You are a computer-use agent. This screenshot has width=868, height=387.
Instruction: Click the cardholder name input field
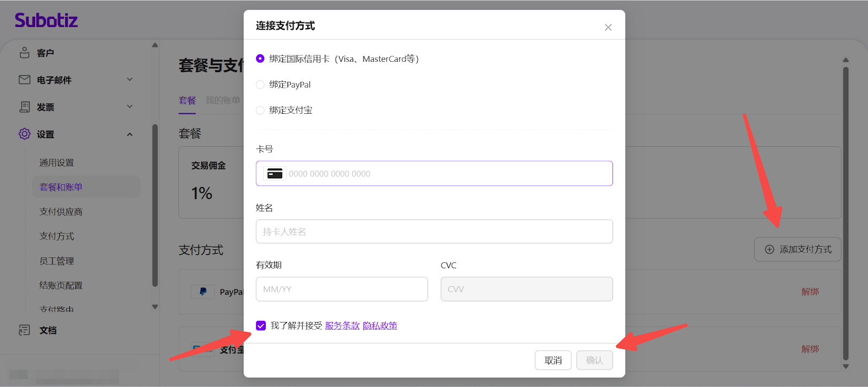click(x=434, y=231)
